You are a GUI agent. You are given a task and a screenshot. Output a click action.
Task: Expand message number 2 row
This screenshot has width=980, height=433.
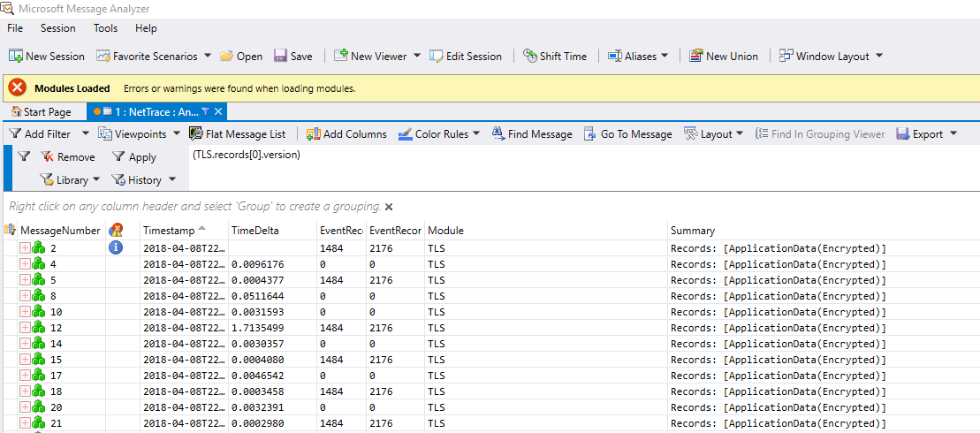coord(25,248)
